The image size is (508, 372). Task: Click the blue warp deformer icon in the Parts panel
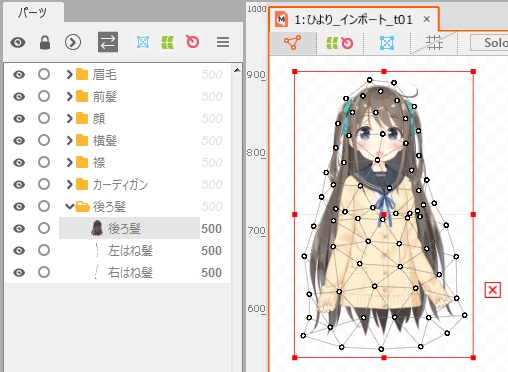click(143, 42)
